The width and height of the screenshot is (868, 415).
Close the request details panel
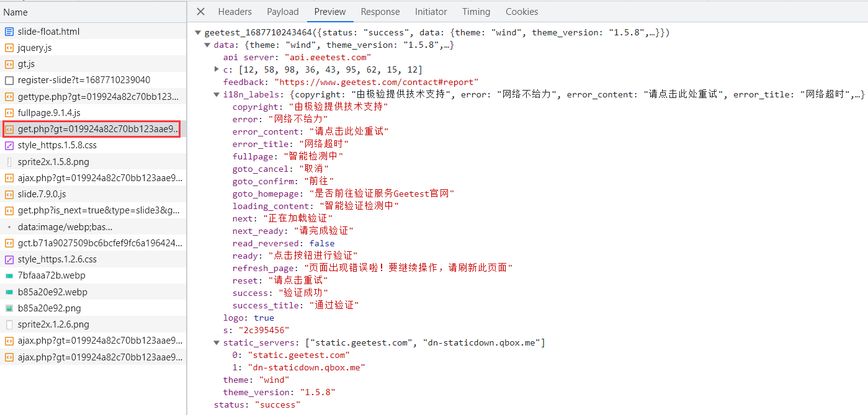[x=200, y=12]
